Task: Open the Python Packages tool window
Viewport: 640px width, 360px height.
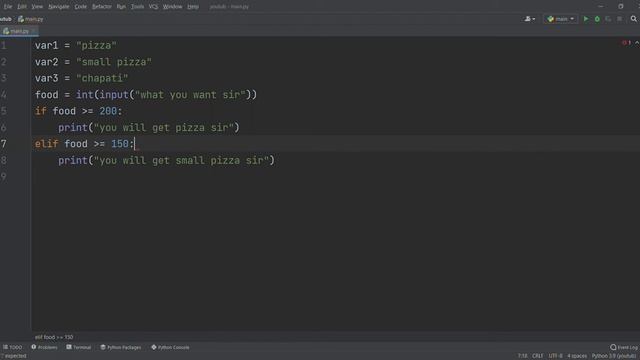Action: tap(121, 347)
